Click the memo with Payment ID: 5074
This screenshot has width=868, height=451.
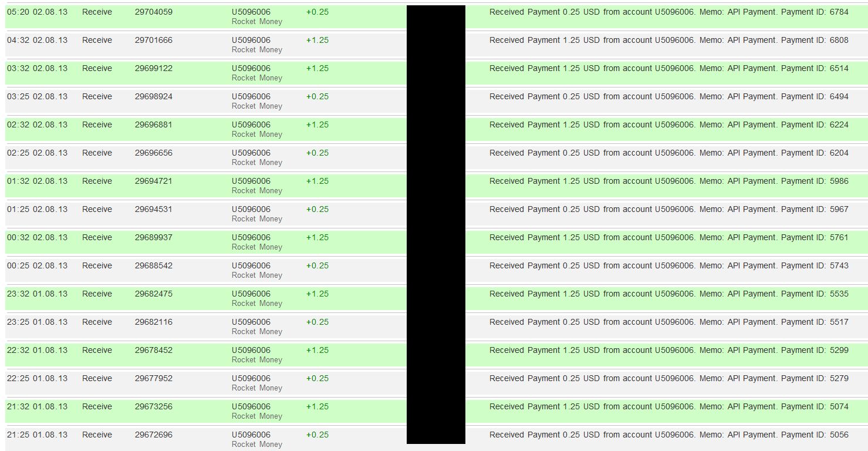[x=669, y=406]
